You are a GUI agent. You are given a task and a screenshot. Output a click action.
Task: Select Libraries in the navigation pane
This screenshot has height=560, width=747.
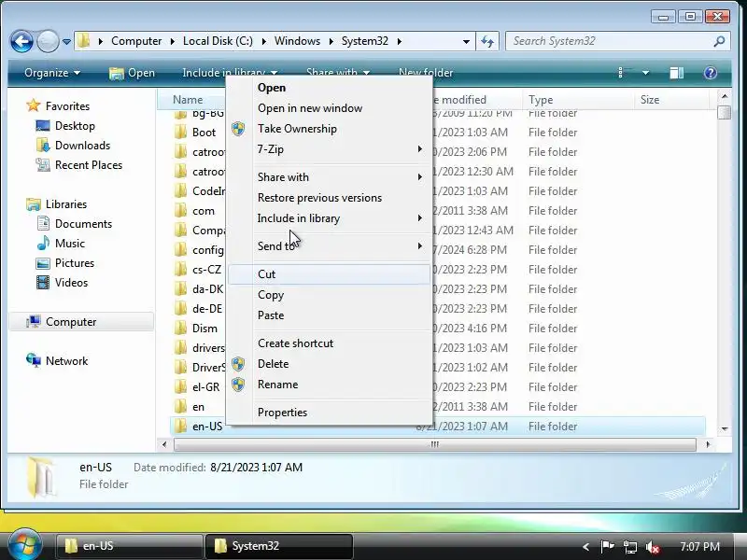pos(66,203)
